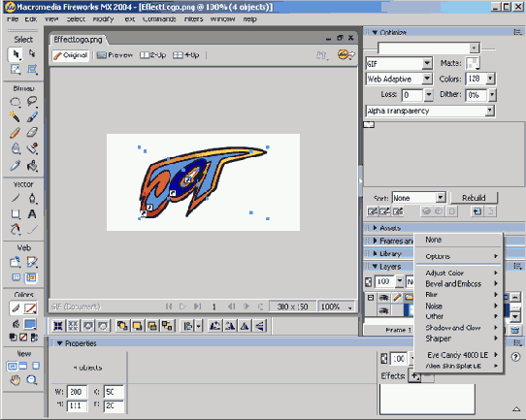The width and height of the screenshot is (526, 420).
Task: Select the Paint Bucket tool
Action: pyautogui.click(x=32, y=165)
